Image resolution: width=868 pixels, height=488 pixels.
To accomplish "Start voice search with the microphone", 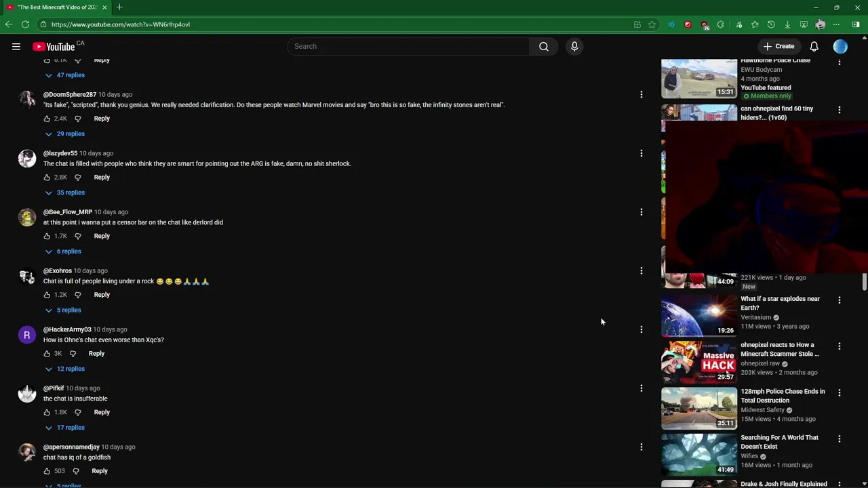I will coord(574,46).
